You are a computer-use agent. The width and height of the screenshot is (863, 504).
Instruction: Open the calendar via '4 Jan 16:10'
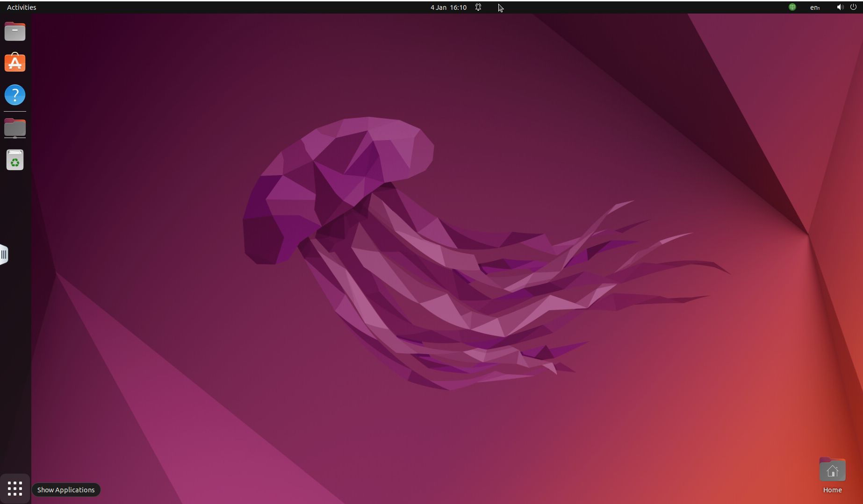tap(448, 7)
